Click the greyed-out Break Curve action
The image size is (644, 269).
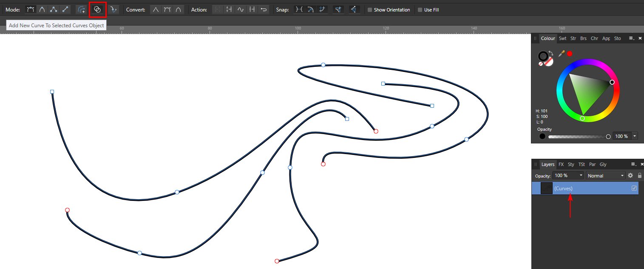click(218, 9)
